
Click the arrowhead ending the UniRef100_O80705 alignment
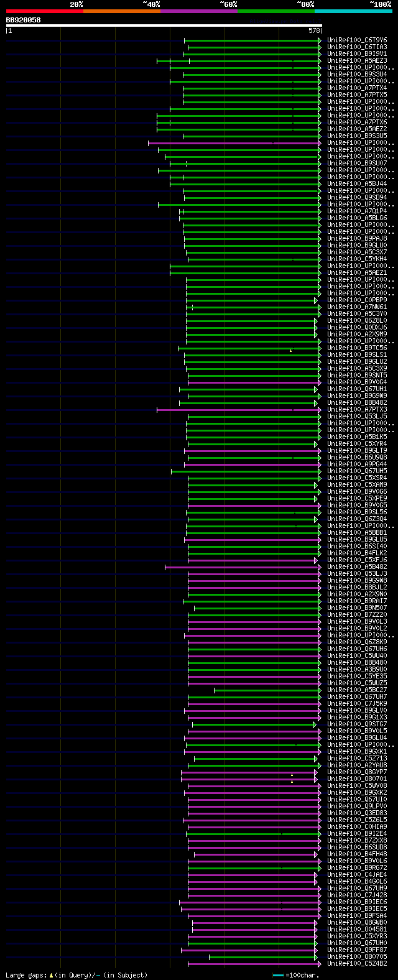[316, 957]
